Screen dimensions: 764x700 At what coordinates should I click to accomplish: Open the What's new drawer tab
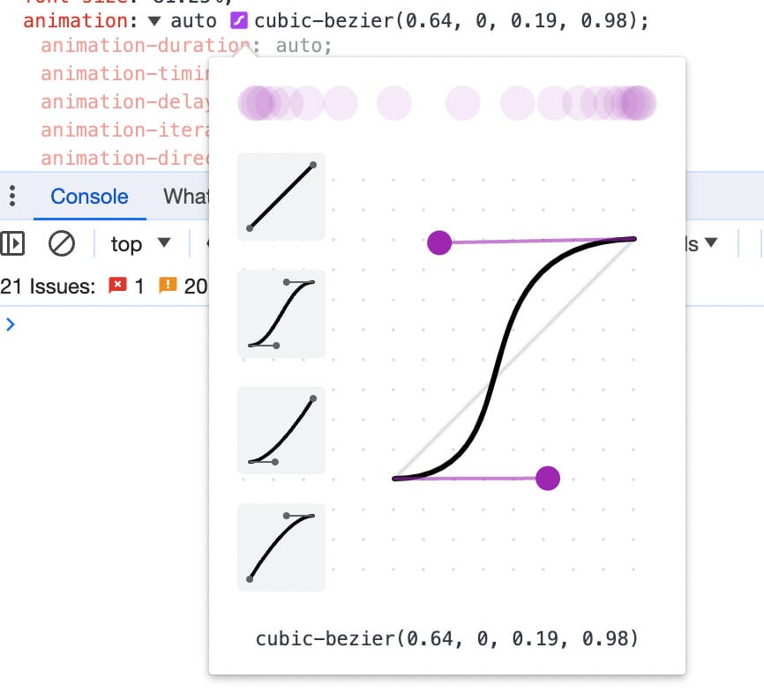185,197
